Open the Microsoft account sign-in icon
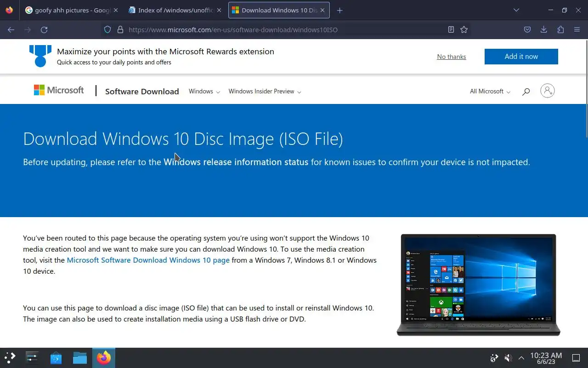 click(x=548, y=91)
